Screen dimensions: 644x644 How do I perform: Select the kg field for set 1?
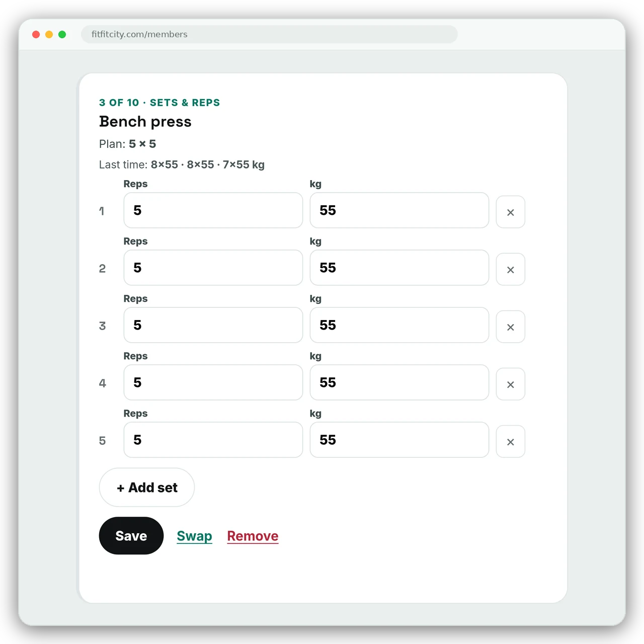(x=399, y=210)
